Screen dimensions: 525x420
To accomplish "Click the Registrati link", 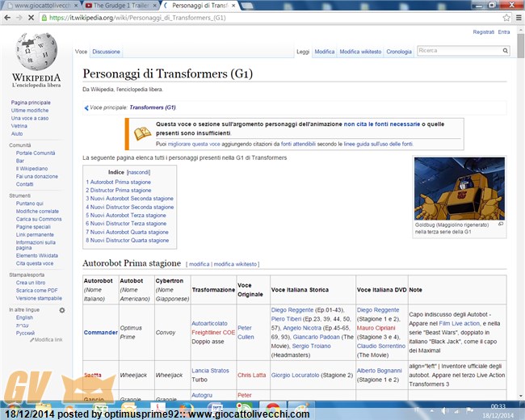I will point(483,31).
